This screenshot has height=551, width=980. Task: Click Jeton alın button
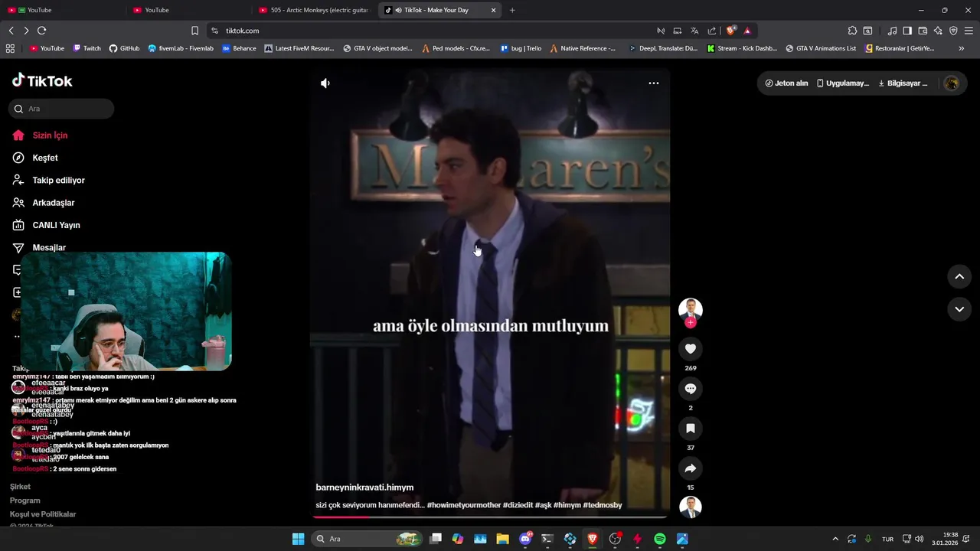point(786,83)
